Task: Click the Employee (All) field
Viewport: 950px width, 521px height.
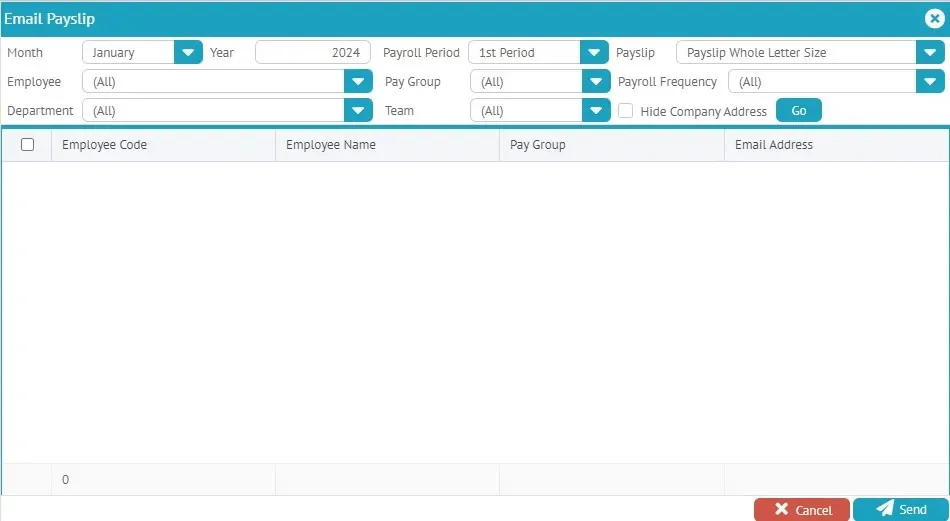Action: (x=213, y=81)
